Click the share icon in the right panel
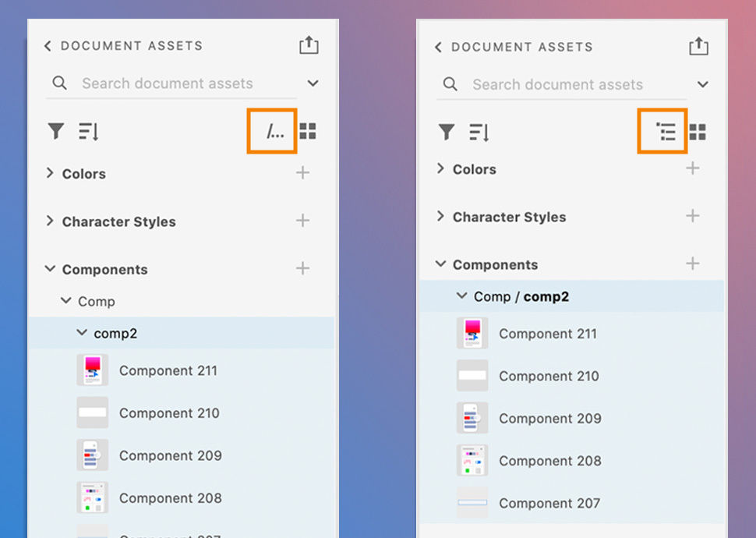This screenshot has width=756, height=538. pyautogui.click(x=698, y=46)
